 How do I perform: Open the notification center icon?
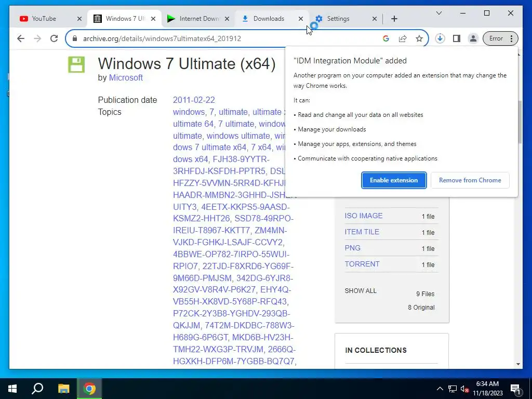click(x=515, y=389)
